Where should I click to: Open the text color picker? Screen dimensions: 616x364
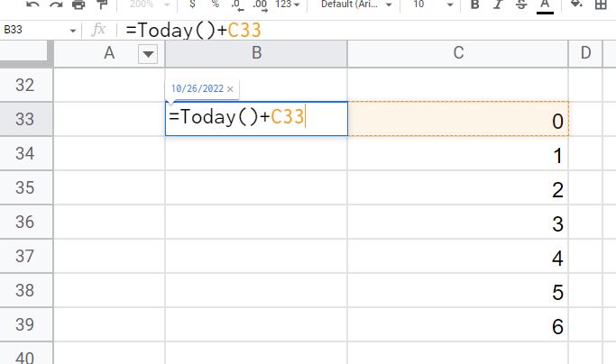click(x=545, y=5)
